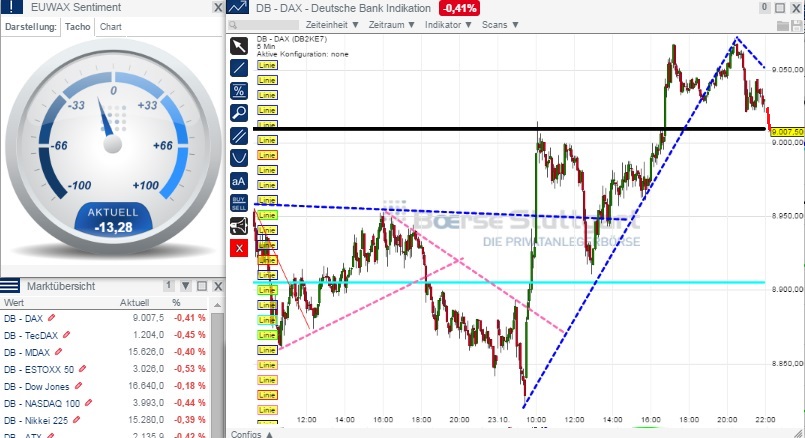The image size is (805, 438).
Task: Open the DB - NASDAQ 100 row
Action: (105, 403)
